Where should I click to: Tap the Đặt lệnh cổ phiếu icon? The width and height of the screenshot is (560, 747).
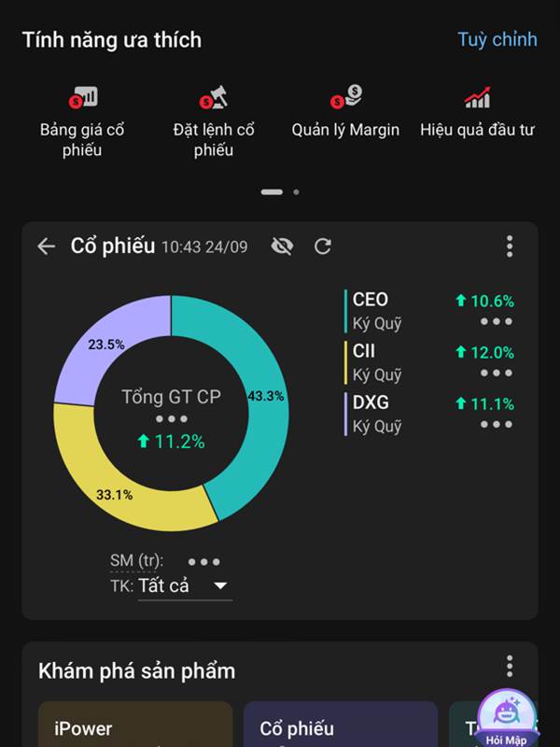point(214,97)
